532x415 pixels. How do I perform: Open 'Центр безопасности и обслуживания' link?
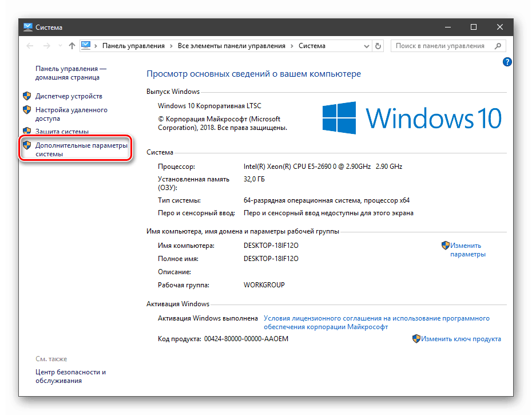point(70,376)
